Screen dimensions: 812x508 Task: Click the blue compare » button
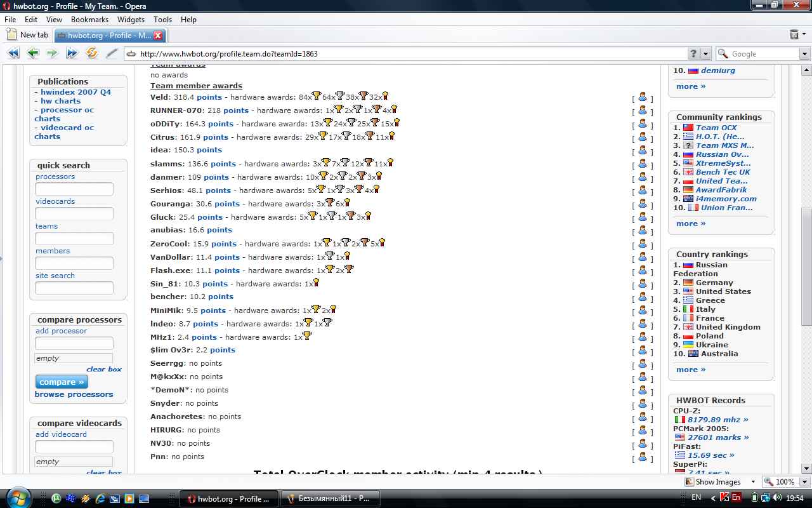(62, 382)
